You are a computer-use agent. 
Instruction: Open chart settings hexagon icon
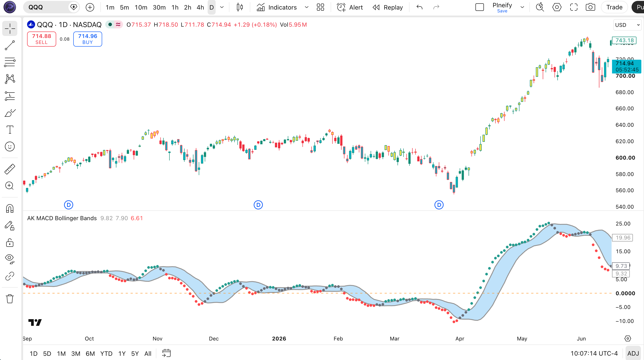(557, 7)
